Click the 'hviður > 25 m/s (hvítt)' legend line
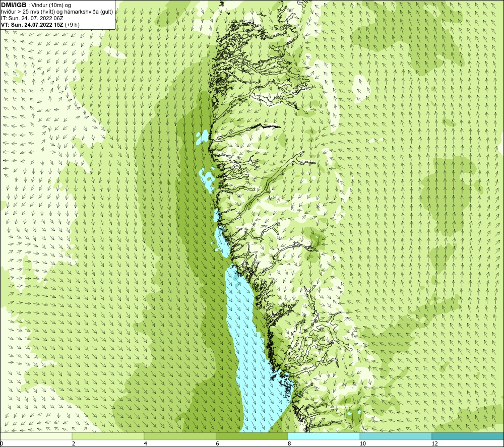This screenshot has width=504, height=447. pos(57,12)
